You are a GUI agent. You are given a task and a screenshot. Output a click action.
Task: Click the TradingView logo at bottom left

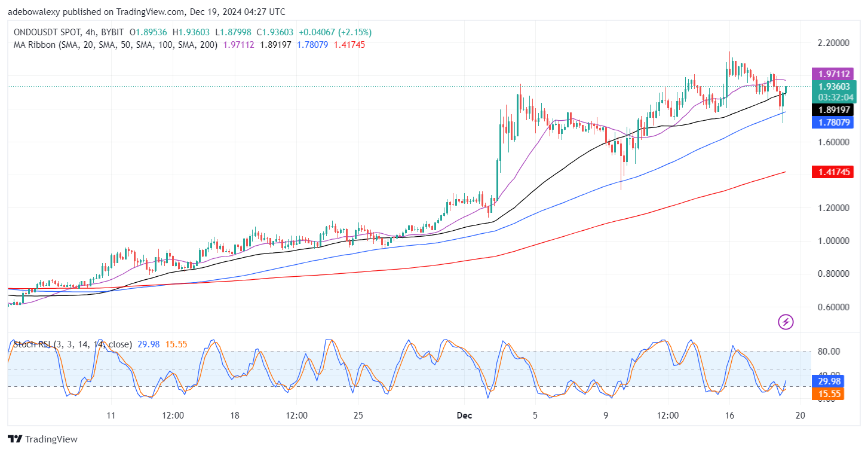point(42,439)
